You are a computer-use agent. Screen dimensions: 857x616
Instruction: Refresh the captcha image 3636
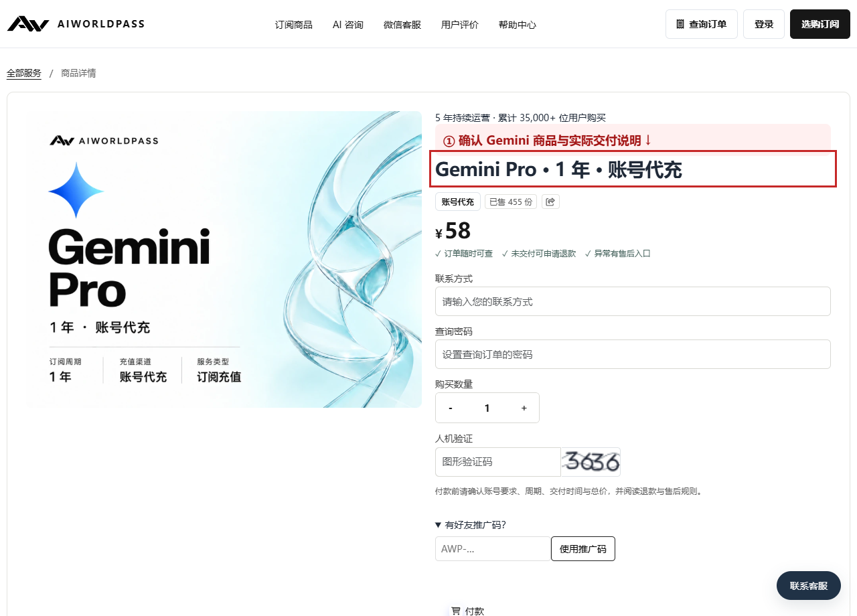point(591,462)
